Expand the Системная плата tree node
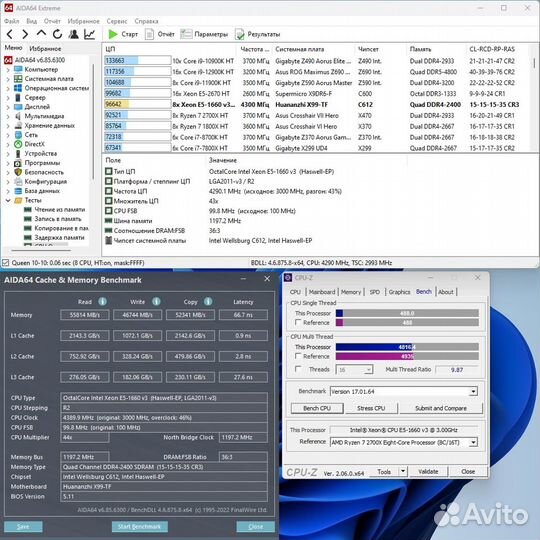This screenshot has width=540, height=540. pyautogui.click(x=8, y=79)
